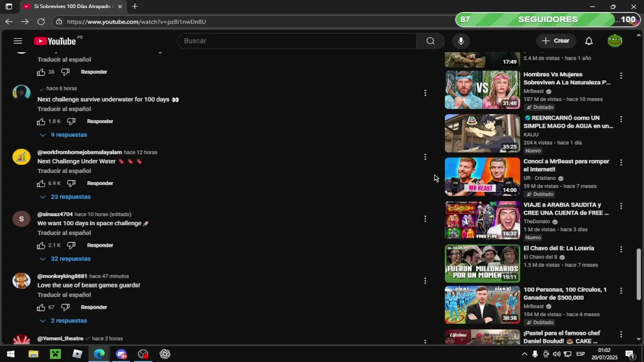Translate 'Next Challenge Under Water' to Spanish
This screenshot has width=644, height=362.
click(64, 171)
